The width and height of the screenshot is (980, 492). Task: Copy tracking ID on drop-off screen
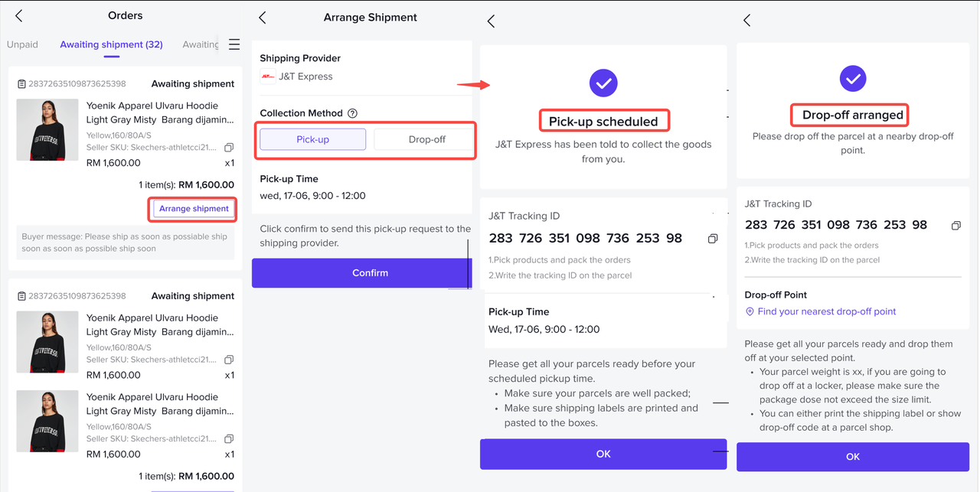tap(956, 226)
